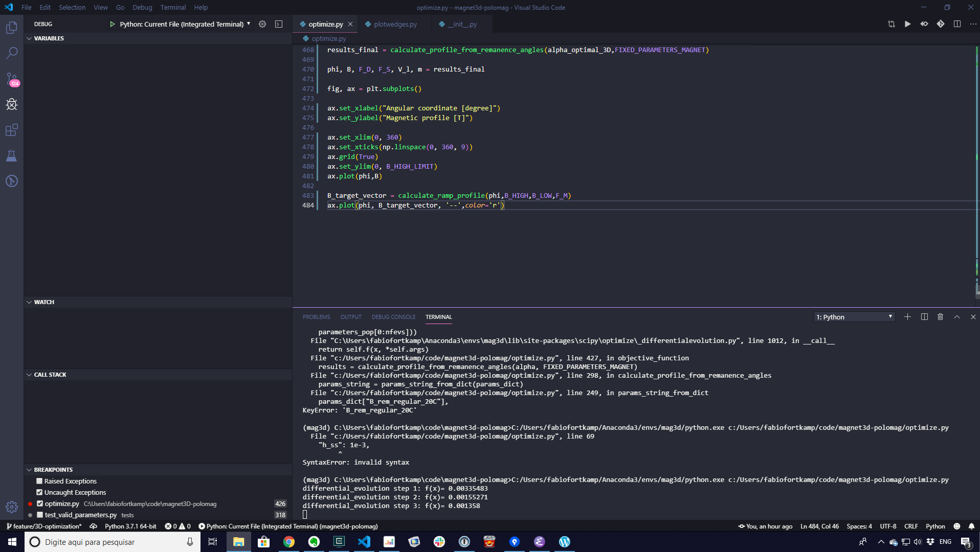This screenshot has height=552, width=980.
Task: Open editor More Actions ellipsis
Action: coord(973,24)
